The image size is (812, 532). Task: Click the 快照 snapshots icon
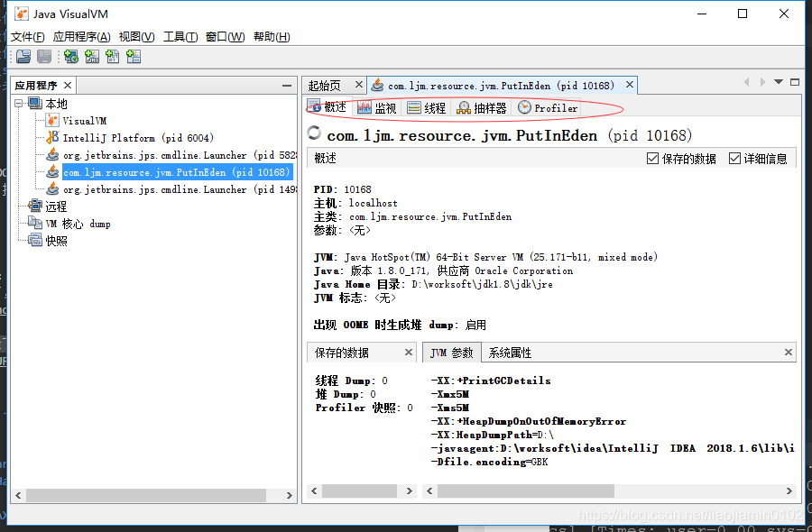coord(35,240)
